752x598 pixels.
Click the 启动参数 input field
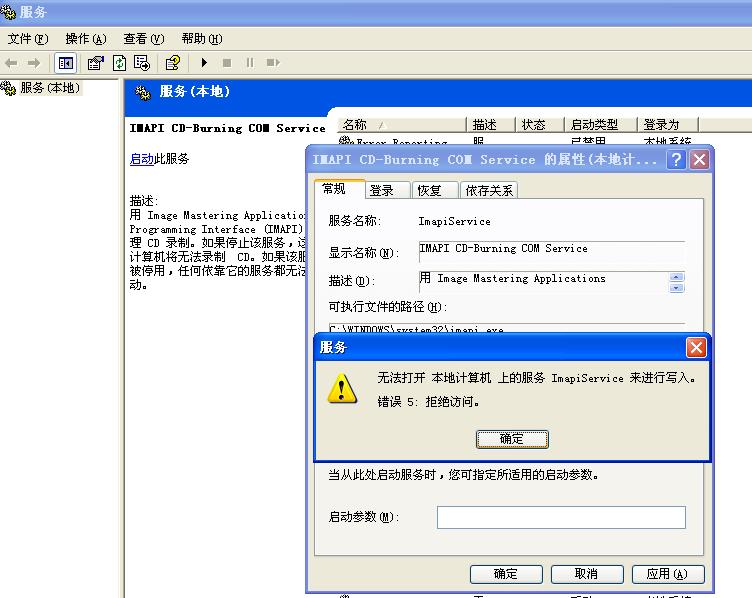(561, 517)
